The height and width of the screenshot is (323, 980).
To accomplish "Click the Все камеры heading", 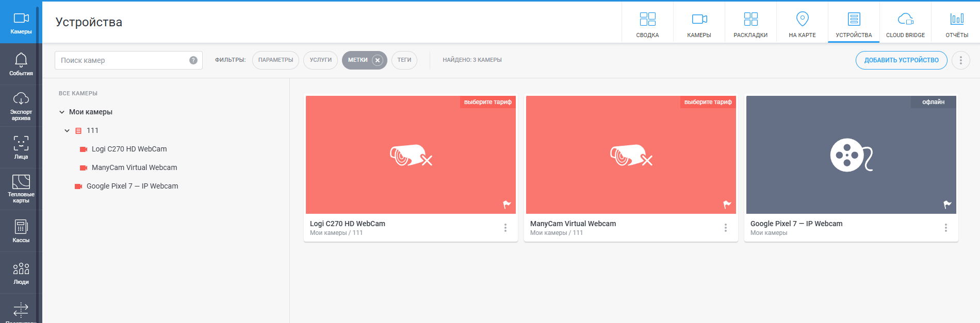I will pos(78,93).
